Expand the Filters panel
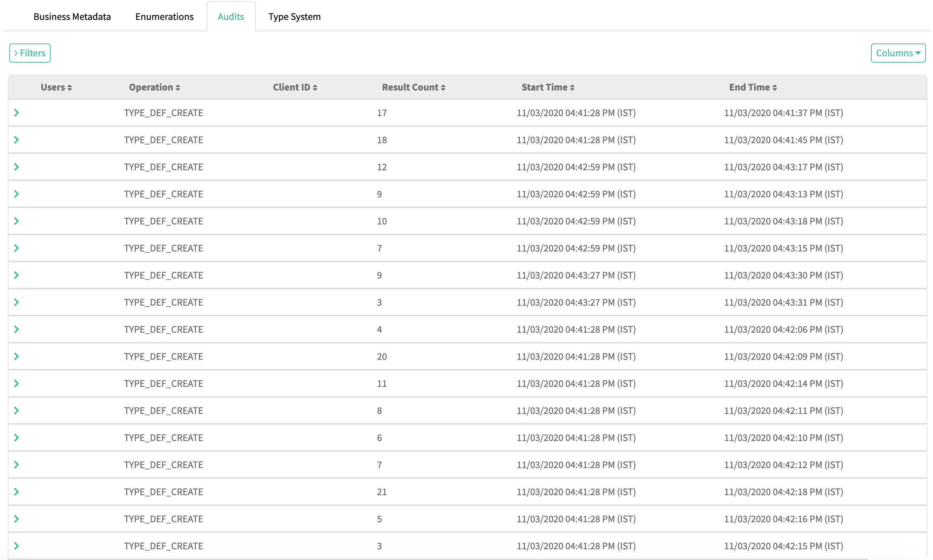Screen dimensions: 933x560 pos(30,53)
